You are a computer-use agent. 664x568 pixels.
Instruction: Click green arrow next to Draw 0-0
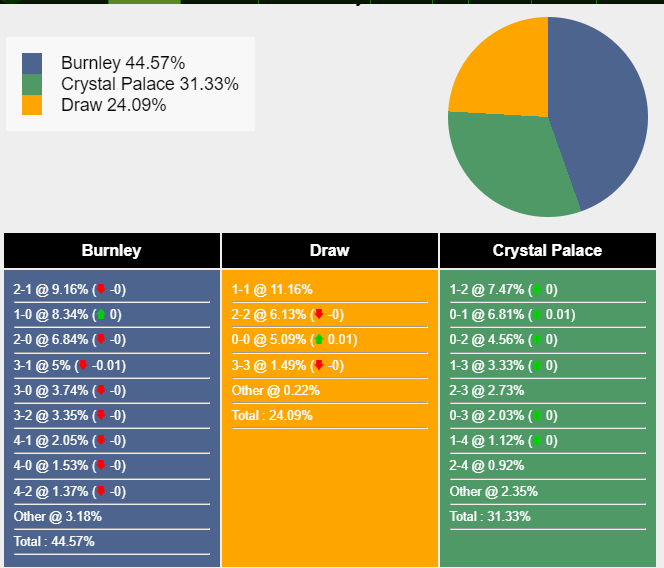tap(319, 340)
